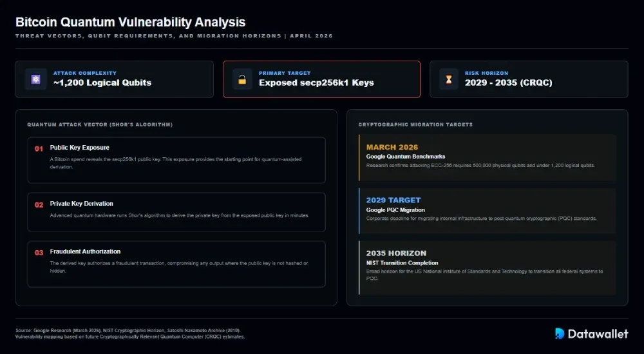The image size is (644, 354).
Task: Click description starting 'A Bitcoin spend reveals'
Action: (176, 163)
